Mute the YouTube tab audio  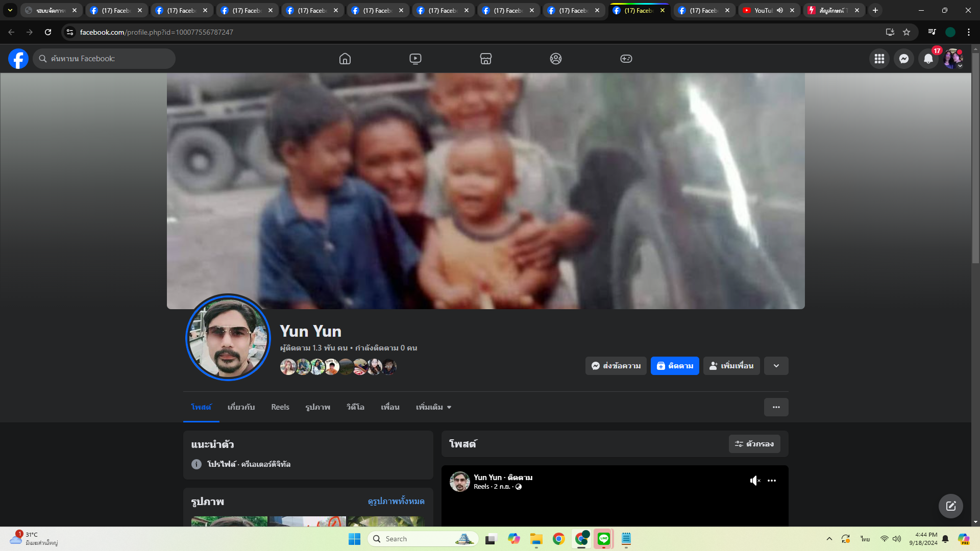point(780,10)
